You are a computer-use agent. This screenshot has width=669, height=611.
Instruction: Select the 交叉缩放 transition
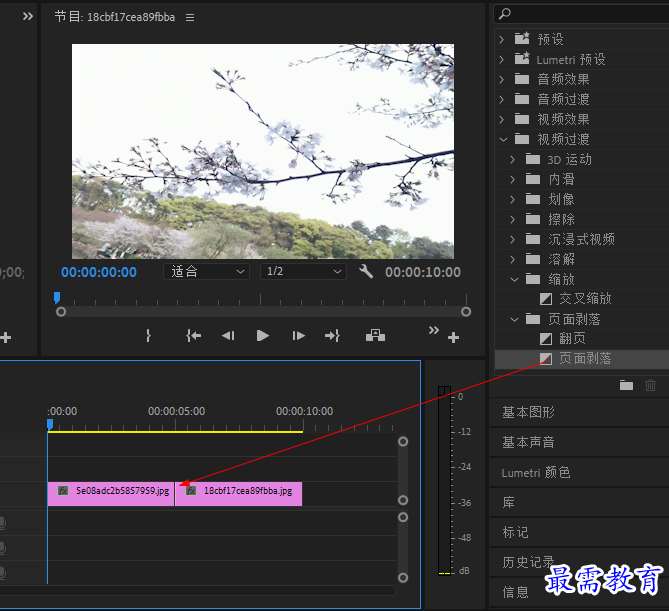click(585, 299)
